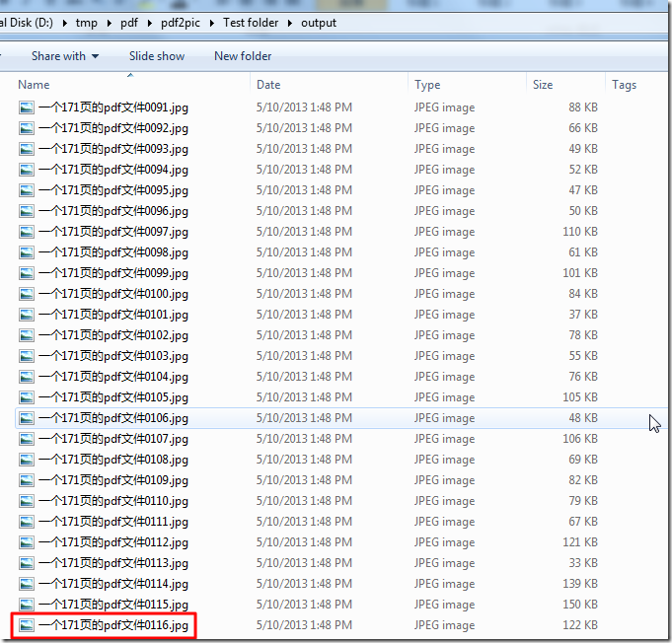Click the image icon of file 0106.jpg
The width and height of the screenshot is (672, 643).
26,418
